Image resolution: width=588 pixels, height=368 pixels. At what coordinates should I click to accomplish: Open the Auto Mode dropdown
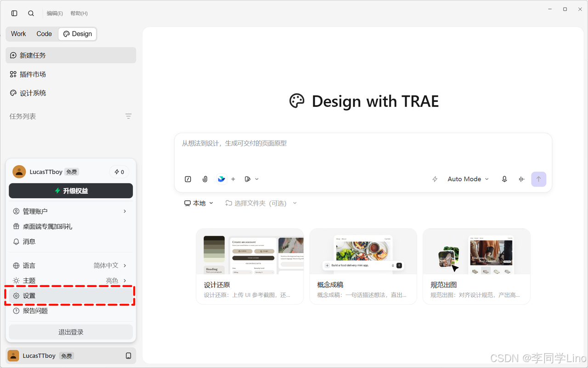(x=468, y=179)
